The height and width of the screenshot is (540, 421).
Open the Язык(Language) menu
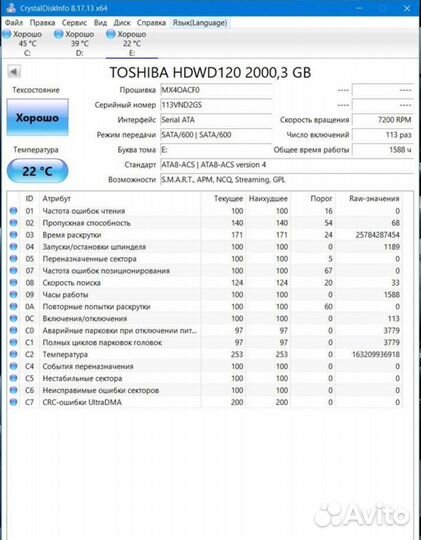[200, 23]
